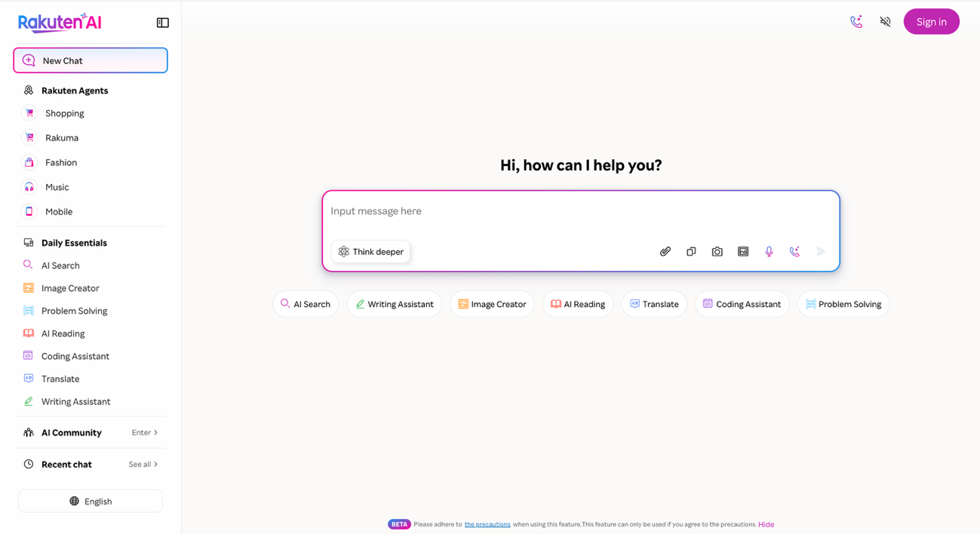The height and width of the screenshot is (534, 980).
Task: Click the Sign in button
Action: [932, 22]
